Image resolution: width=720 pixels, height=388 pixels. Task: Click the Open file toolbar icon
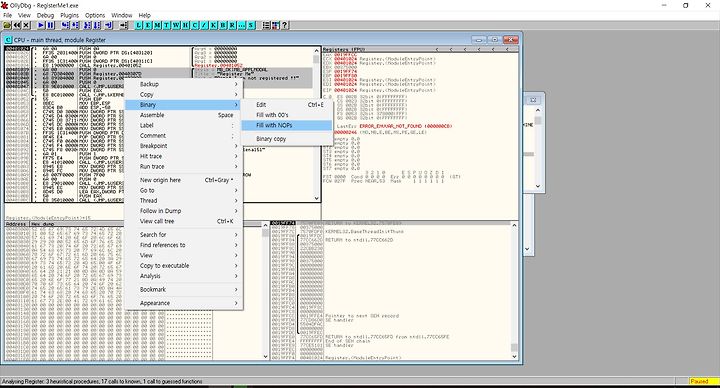click(x=7, y=25)
